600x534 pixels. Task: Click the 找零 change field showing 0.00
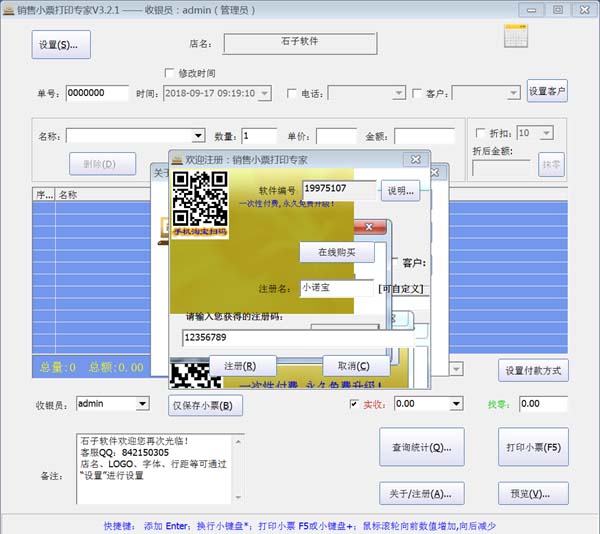[544, 404]
